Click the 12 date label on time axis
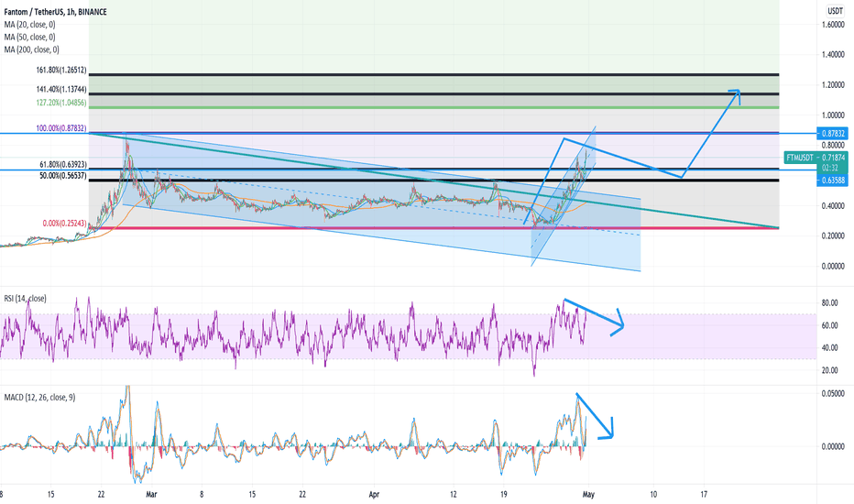Screen dimensions: 854x504 pos(454,495)
